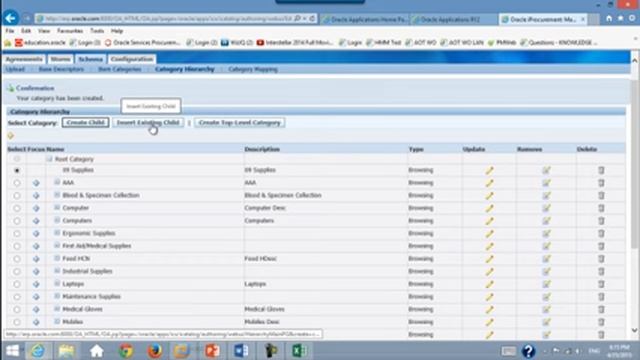Select the Medical Gloves radio button
Viewport: 640px width, 360px height.
tap(17, 309)
